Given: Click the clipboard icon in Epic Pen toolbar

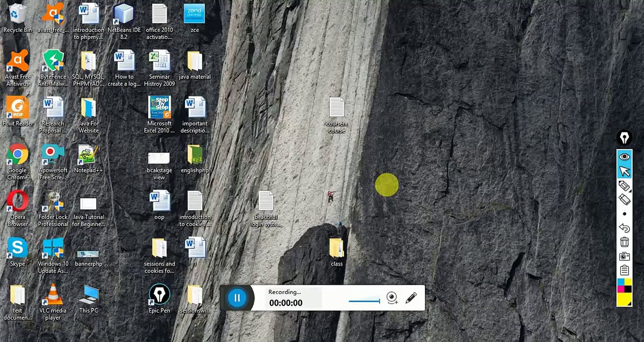Looking at the screenshot, I should (x=625, y=271).
